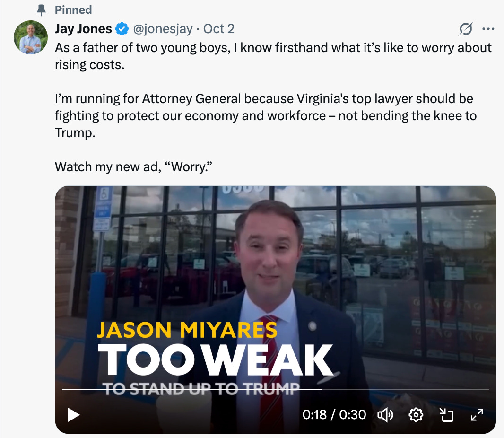Seek using the video progress bar

click(275, 389)
